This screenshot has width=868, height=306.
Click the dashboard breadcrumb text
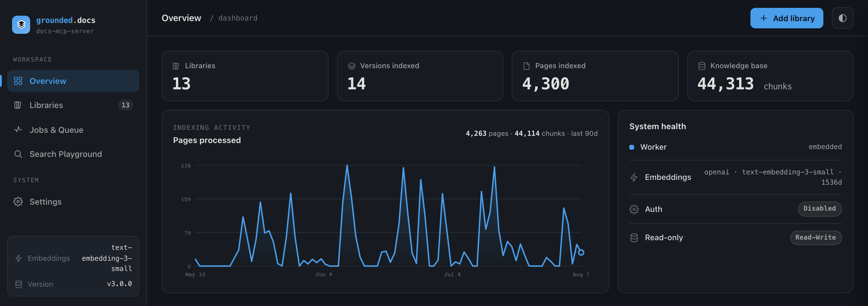point(238,18)
